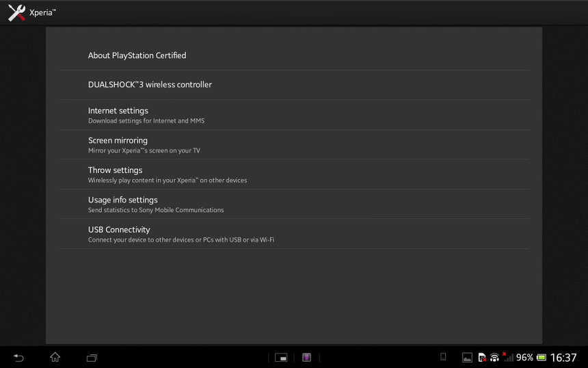Screen dimensions: 588x368
Task: Open Throw settings
Action: pyautogui.click(x=115, y=174)
